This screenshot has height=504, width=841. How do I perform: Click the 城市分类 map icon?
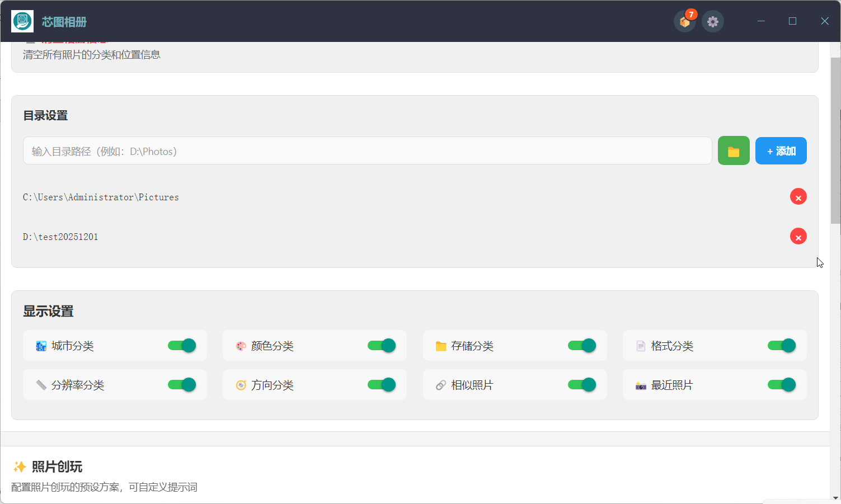[x=41, y=346]
